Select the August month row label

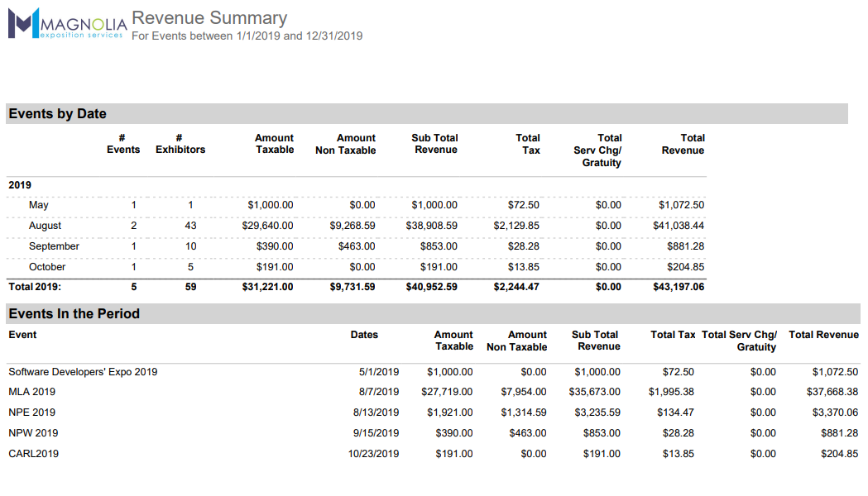(45, 226)
